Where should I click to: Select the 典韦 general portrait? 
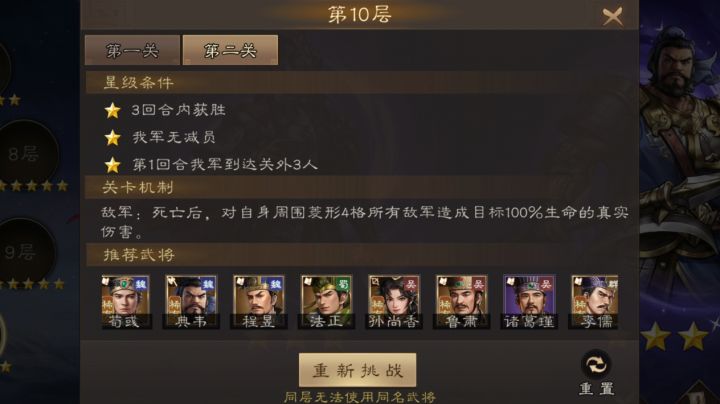click(191, 302)
